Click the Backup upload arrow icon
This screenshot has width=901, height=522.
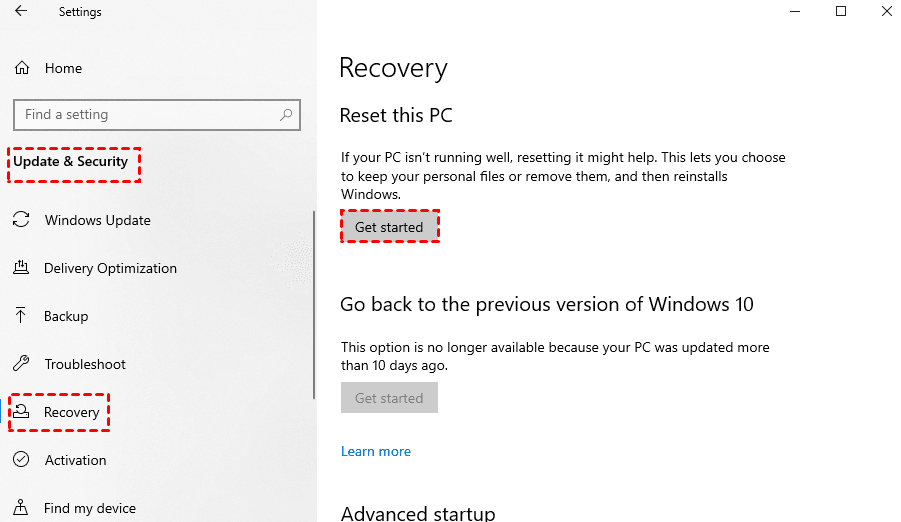tap(21, 316)
